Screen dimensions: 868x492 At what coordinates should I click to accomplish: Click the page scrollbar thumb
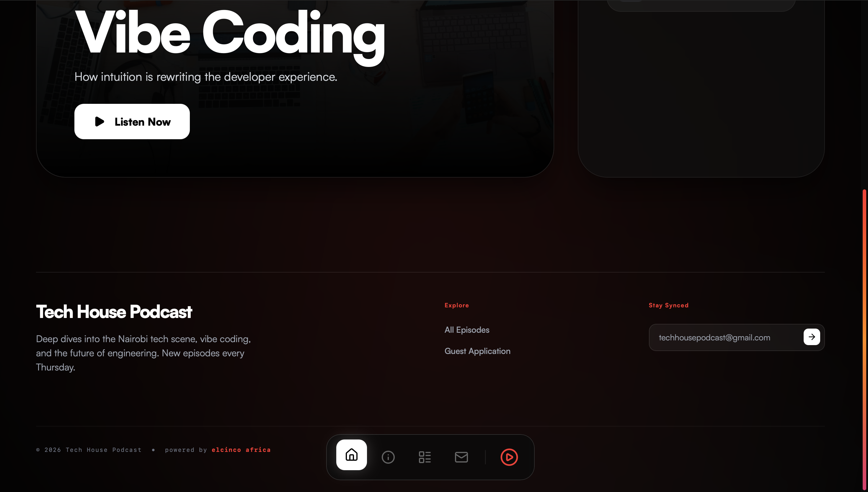864,340
